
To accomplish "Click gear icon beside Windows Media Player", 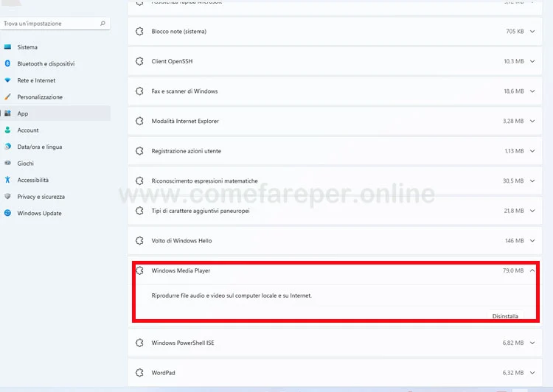I will click(x=139, y=270).
